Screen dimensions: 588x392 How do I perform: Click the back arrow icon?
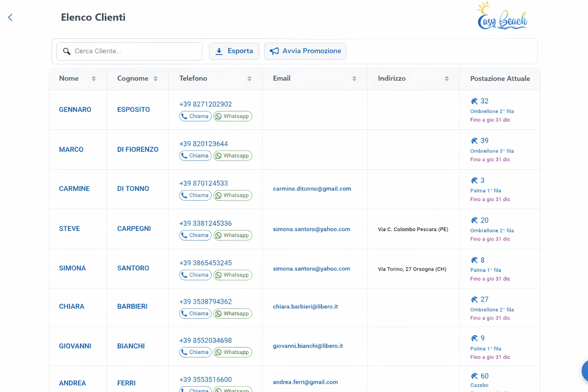pos(10,17)
